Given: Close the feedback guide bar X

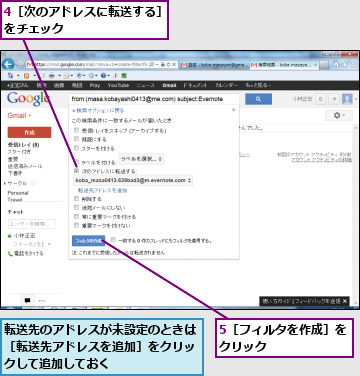Looking at the screenshot, I should pos(345,301).
